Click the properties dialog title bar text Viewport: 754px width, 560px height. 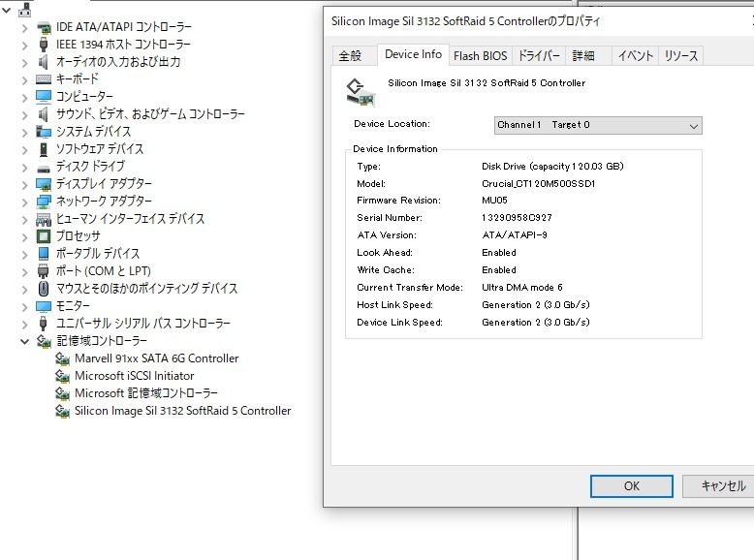click(465, 21)
